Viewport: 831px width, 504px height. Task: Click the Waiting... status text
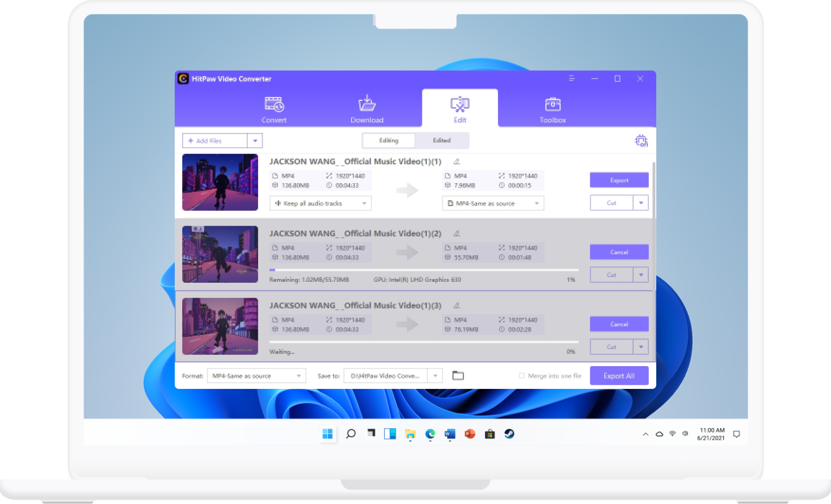pos(282,352)
